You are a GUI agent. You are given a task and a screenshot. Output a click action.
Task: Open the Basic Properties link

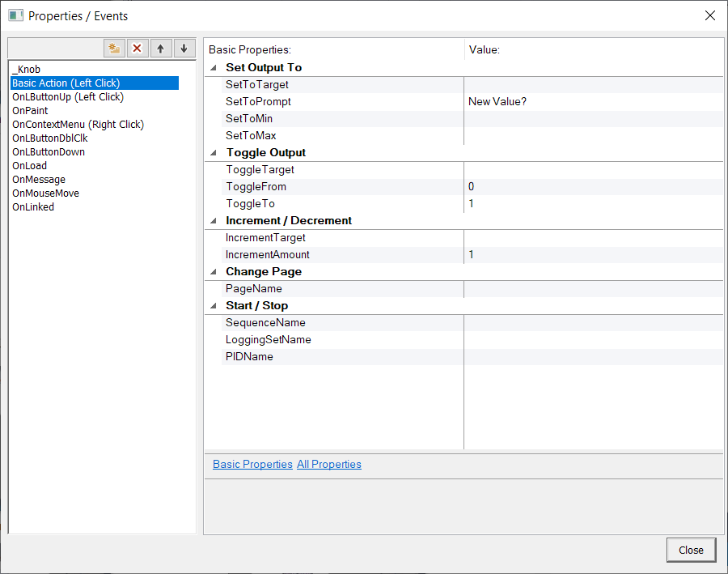click(x=252, y=465)
